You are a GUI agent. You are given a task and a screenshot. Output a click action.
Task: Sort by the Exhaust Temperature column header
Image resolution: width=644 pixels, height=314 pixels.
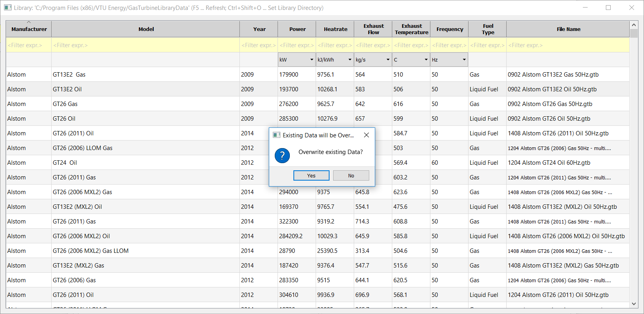click(411, 29)
